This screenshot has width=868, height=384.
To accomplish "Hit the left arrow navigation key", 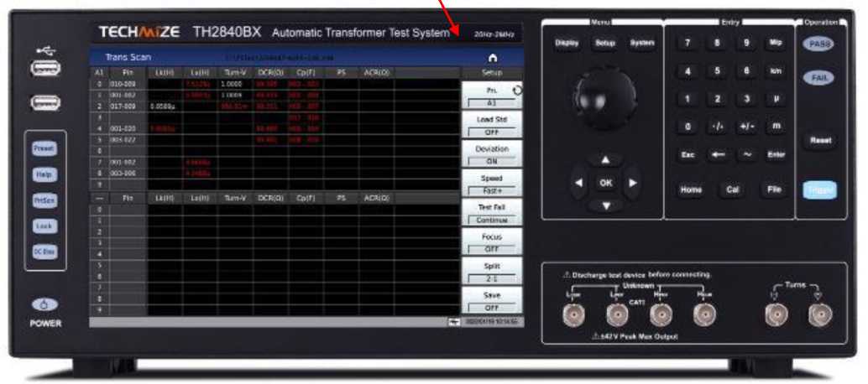I will tap(579, 183).
